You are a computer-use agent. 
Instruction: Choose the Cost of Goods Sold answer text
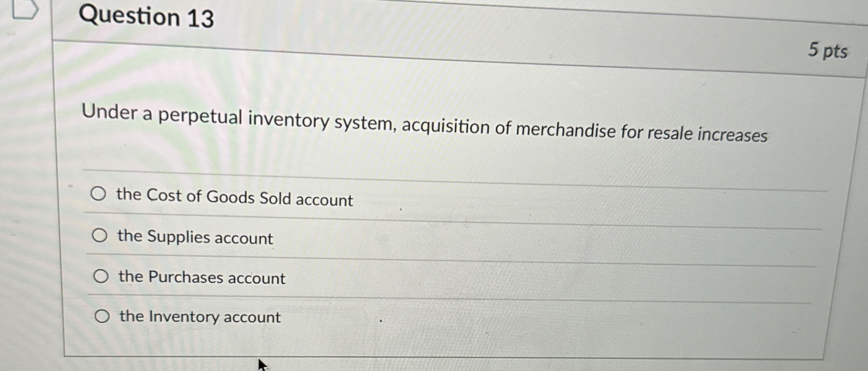point(233,197)
